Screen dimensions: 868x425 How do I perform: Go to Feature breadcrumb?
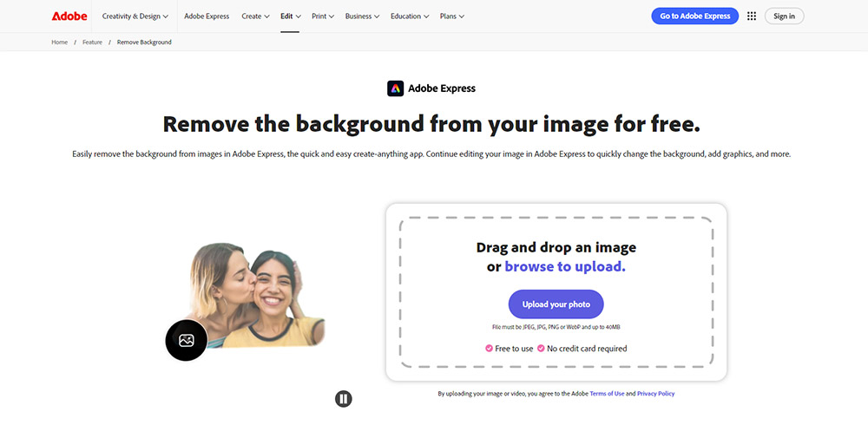(93, 42)
